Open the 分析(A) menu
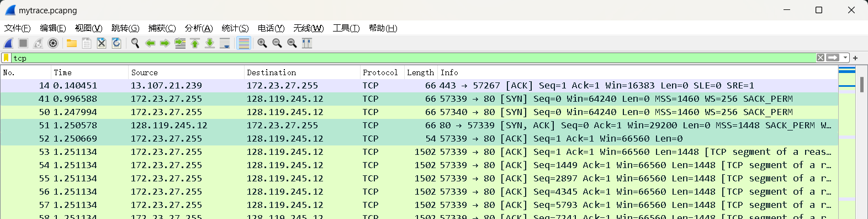Screen dimensions: 868x219 (x=199, y=28)
